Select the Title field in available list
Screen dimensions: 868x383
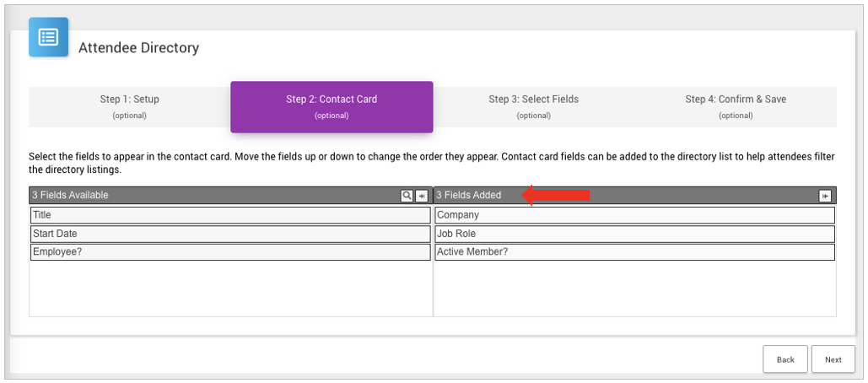[x=230, y=215]
